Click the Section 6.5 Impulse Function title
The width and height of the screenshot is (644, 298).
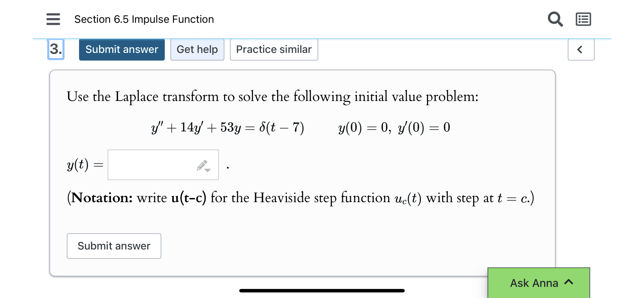tap(144, 19)
